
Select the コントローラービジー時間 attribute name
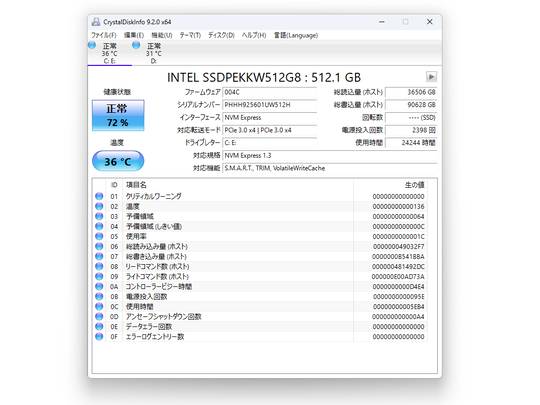tap(159, 286)
